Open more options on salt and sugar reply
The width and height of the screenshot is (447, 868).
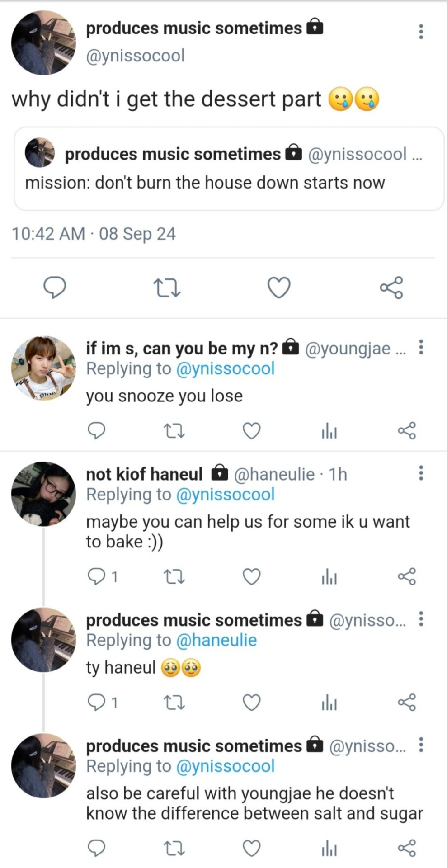421,745
